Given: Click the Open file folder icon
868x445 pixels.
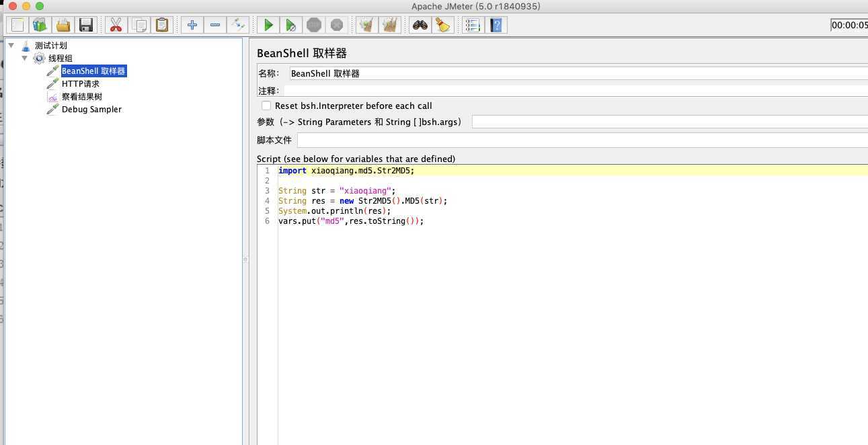Looking at the screenshot, I should 63,26.
